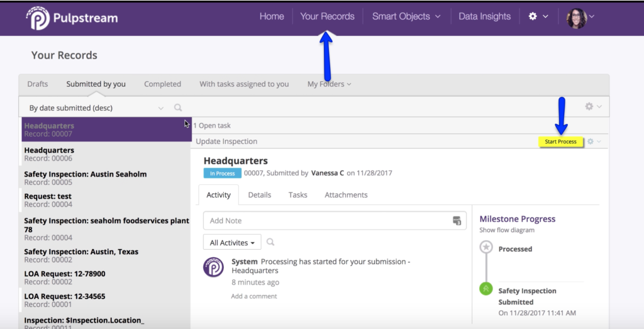The height and width of the screenshot is (329, 644).
Task: Click the 8 minutes ago timestamp
Action: (x=255, y=282)
